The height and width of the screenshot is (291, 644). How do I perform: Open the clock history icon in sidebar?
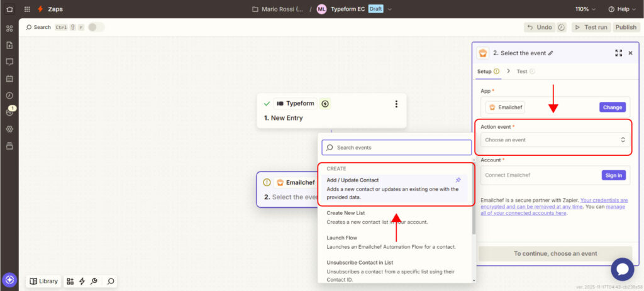click(x=9, y=96)
